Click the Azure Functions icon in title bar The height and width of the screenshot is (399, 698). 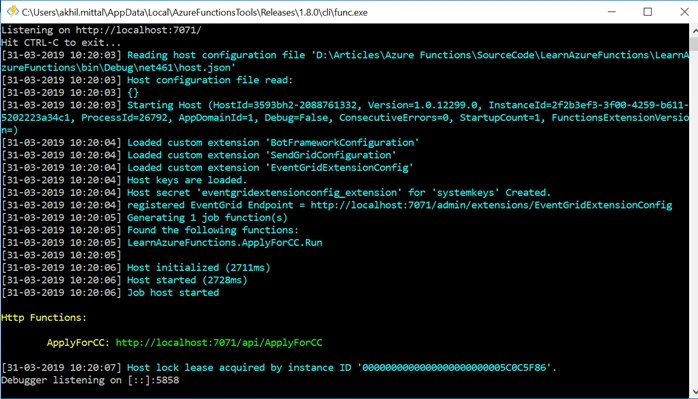tap(12, 12)
